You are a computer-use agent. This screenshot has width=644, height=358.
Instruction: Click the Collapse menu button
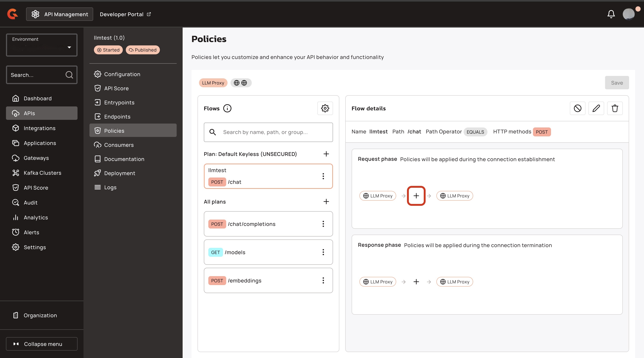[x=42, y=344]
